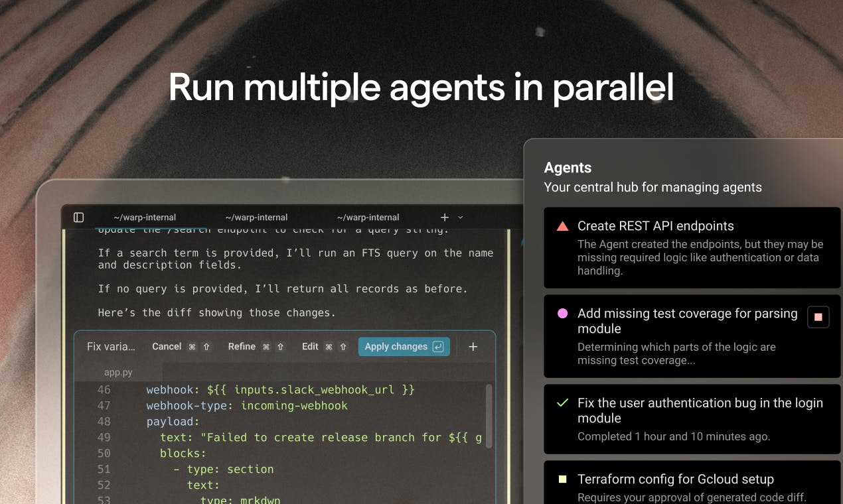Click Refine in the diff toolbar
Image resolution: width=843 pixels, height=504 pixels.
pyautogui.click(x=242, y=346)
